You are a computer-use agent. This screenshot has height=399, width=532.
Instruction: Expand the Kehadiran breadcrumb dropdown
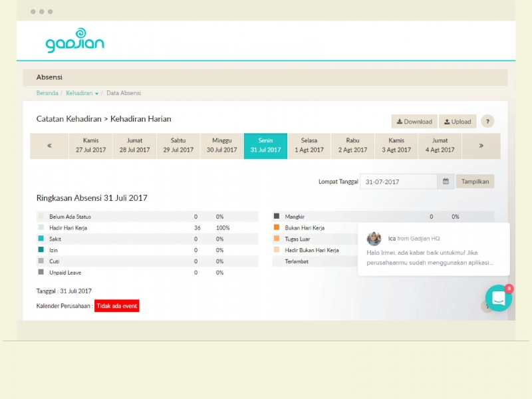pos(82,93)
